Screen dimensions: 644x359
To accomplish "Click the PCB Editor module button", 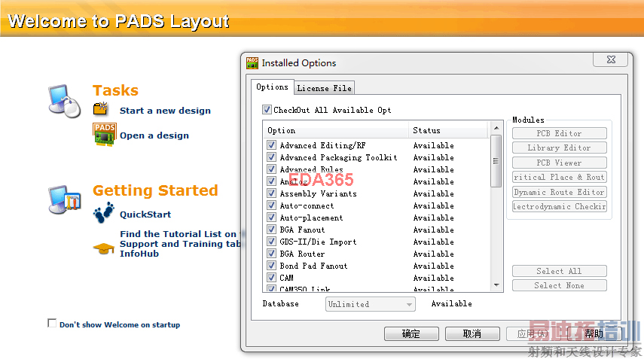I will (560, 133).
